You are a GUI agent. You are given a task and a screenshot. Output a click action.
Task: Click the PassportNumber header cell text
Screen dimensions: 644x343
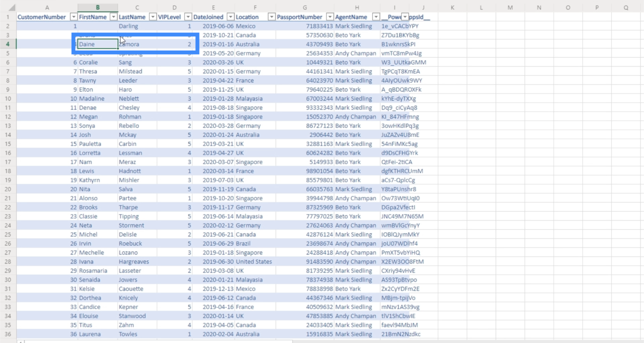[x=299, y=17]
